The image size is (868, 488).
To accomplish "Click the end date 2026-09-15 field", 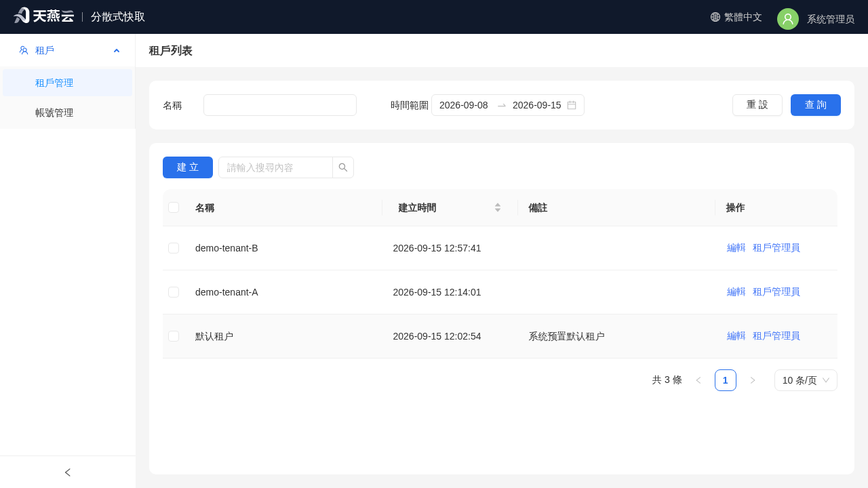I will pos(537,105).
